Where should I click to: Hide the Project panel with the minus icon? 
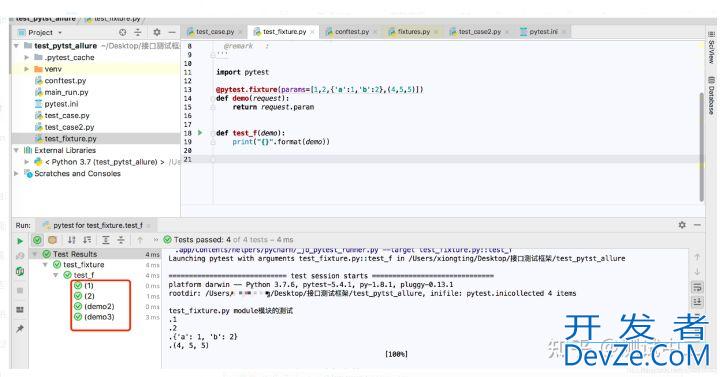click(172, 33)
